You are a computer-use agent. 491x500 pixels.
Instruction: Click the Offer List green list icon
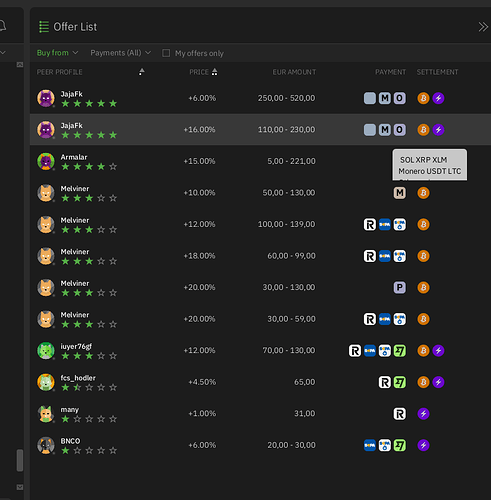tap(44, 27)
